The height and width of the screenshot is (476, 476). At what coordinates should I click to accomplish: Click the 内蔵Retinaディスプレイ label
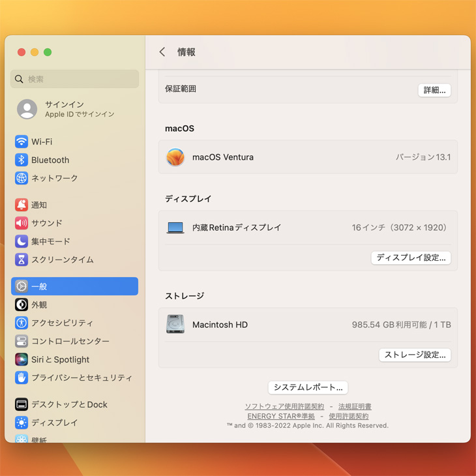point(237,228)
